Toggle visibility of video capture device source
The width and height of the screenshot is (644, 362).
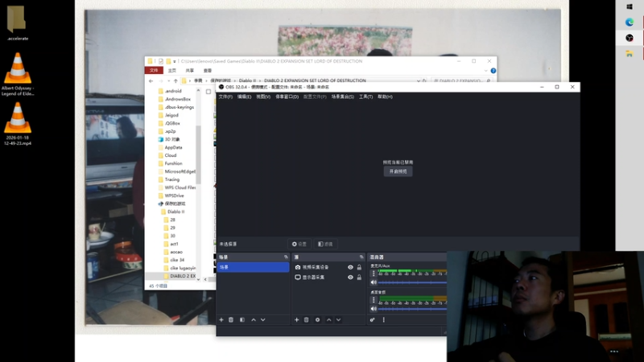(x=350, y=267)
